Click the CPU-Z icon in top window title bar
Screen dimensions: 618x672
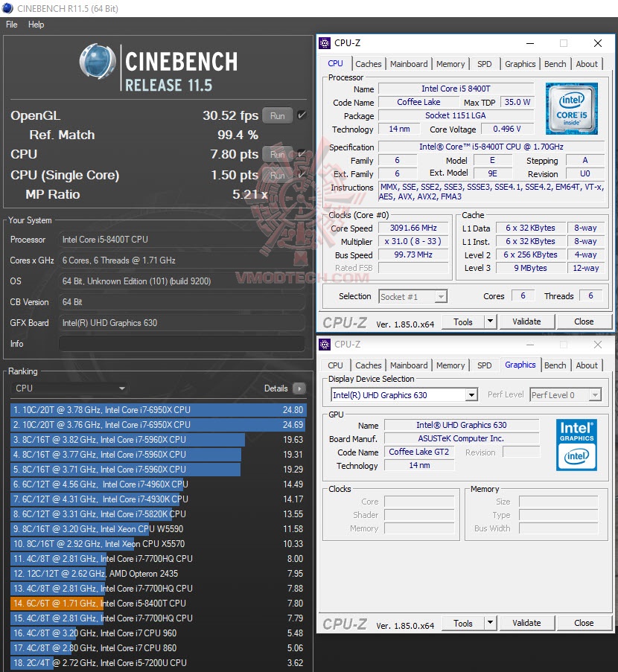(x=325, y=43)
